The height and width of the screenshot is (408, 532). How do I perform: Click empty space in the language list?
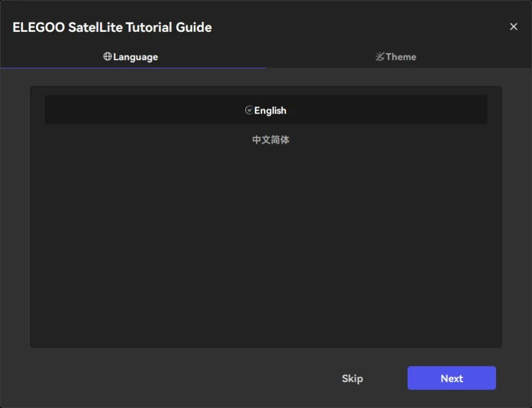point(266,248)
